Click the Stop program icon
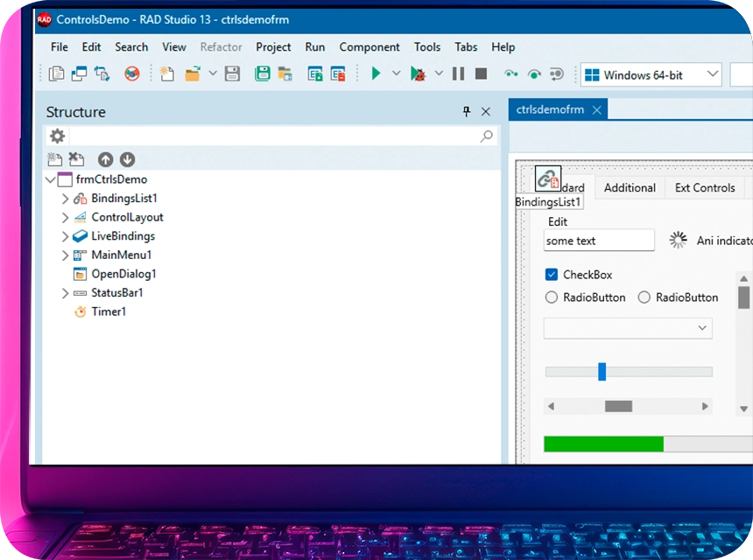The width and height of the screenshot is (753, 560). pos(480,74)
